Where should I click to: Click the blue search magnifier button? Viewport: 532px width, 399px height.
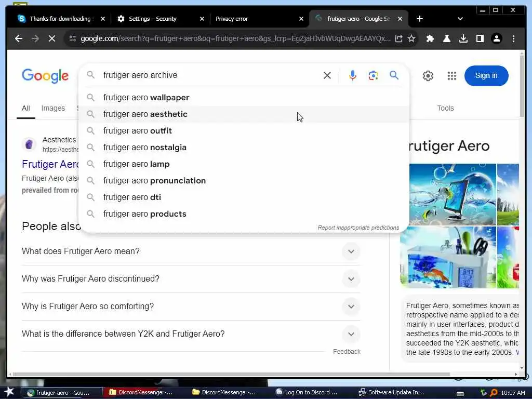(394, 75)
